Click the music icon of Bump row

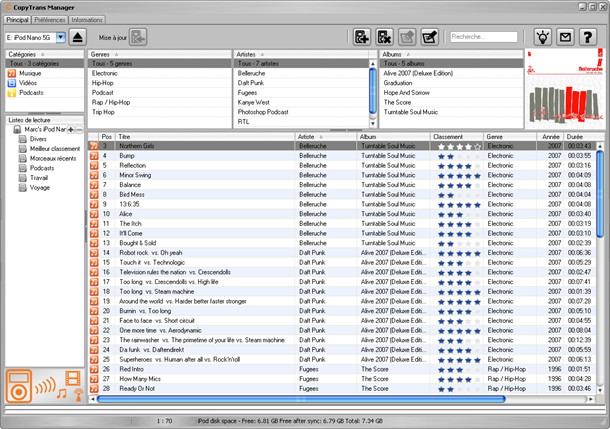point(94,156)
